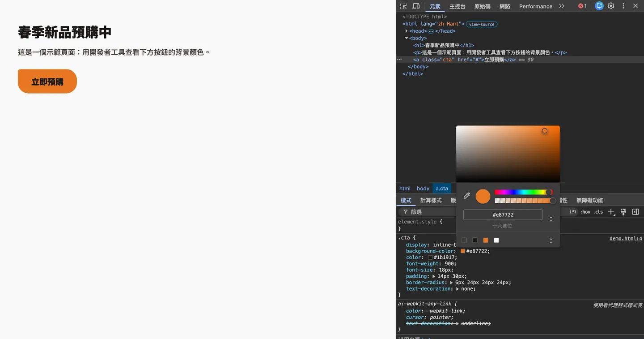Open the 主控台 tab
This screenshot has height=339, width=644.
point(457,6)
